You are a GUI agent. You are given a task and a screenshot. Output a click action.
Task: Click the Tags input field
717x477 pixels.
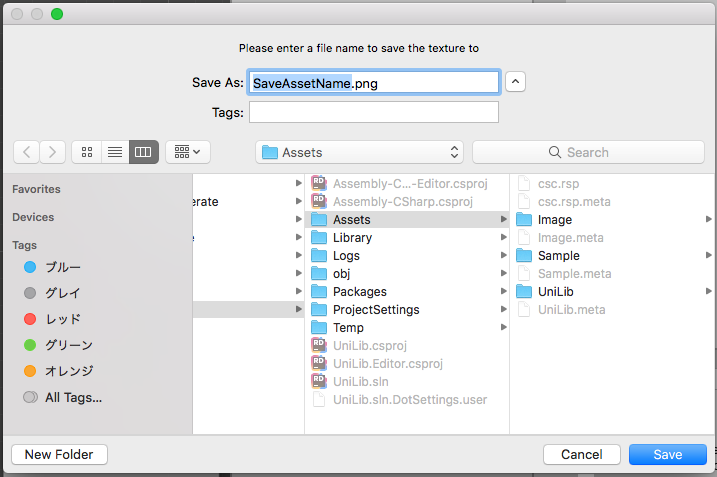click(x=374, y=112)
